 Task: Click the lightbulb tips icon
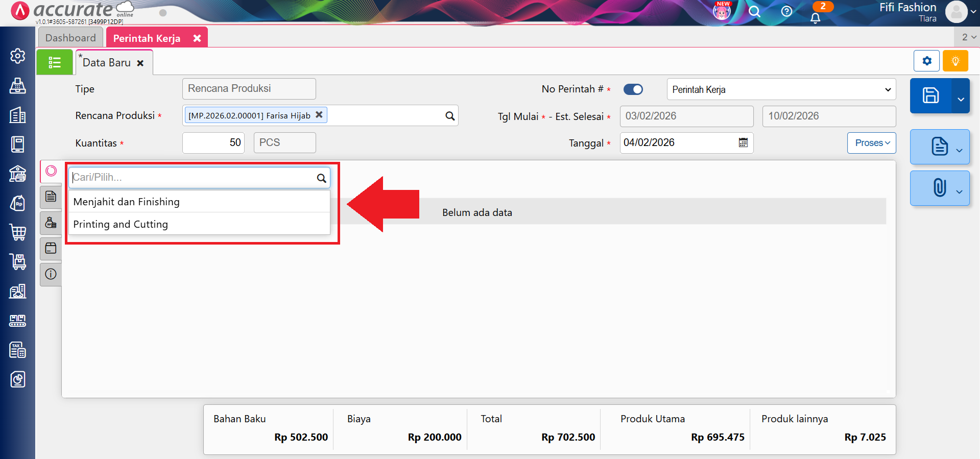point(955,61)
